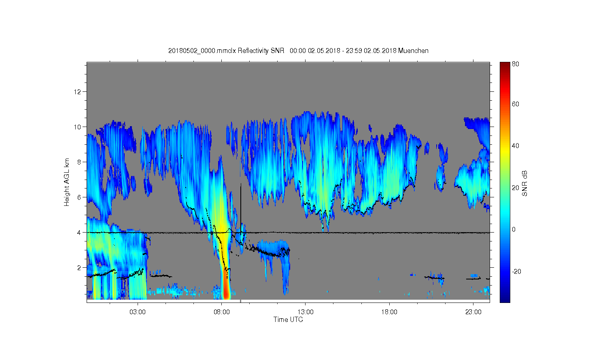The image size is (607, 364).
Task: Click the 18:00 time tick label
Action: (x=389, y=312)
